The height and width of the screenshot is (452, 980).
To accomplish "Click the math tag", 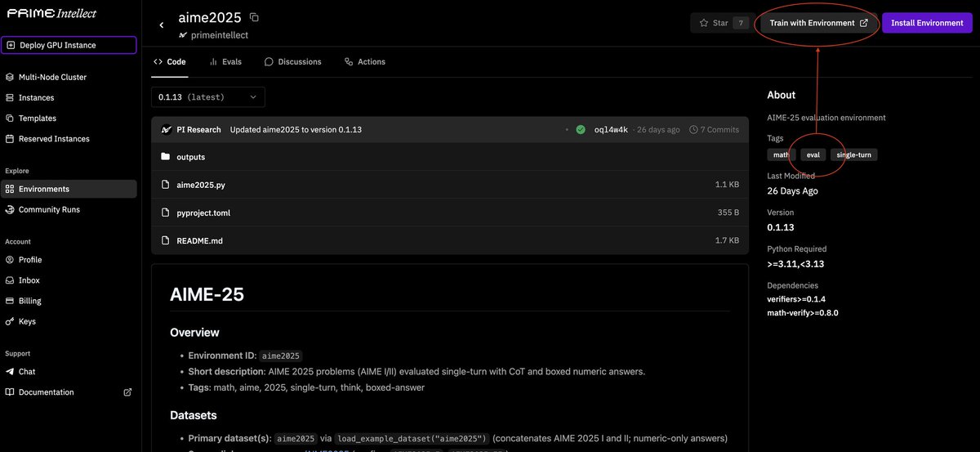I will pos(782,154).
